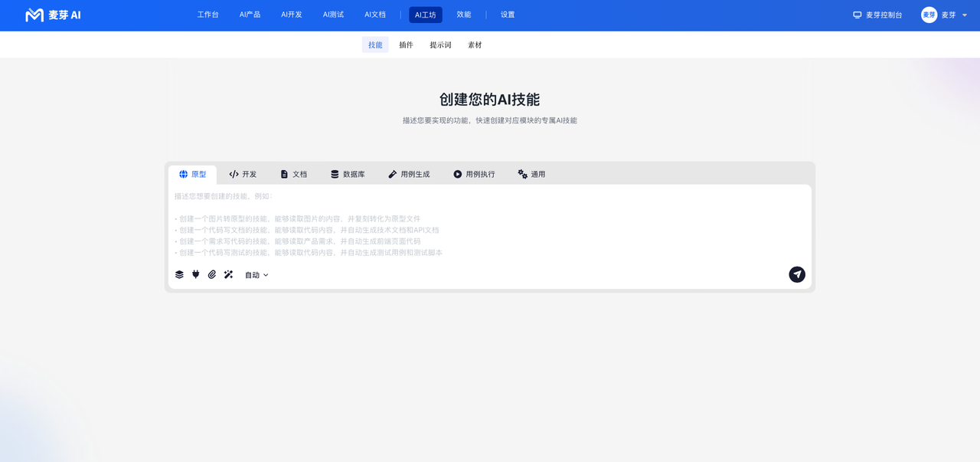This screenshot has width=980, height=462.
Task: Select the 用例生成 skill tab
Action: click(x=409, y=174)
